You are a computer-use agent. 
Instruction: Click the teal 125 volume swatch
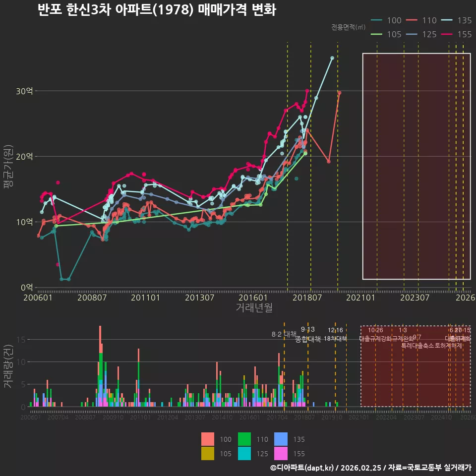pos(244,453)
